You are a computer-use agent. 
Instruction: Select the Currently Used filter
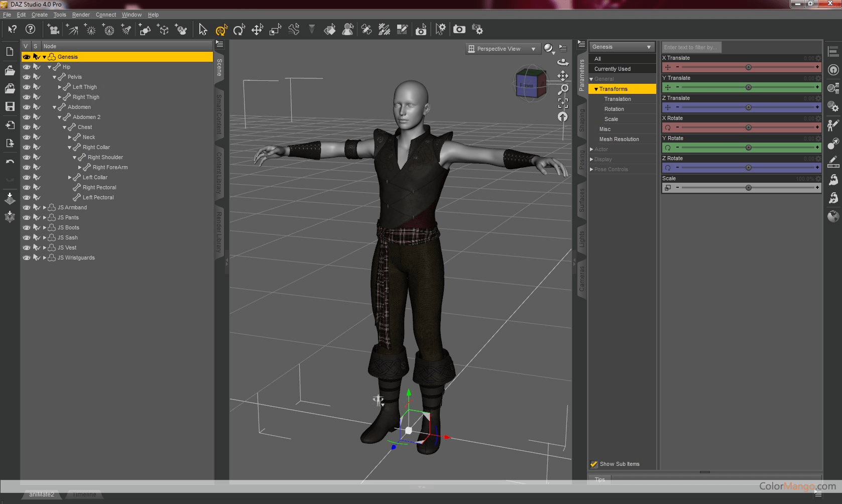[612, 69]
